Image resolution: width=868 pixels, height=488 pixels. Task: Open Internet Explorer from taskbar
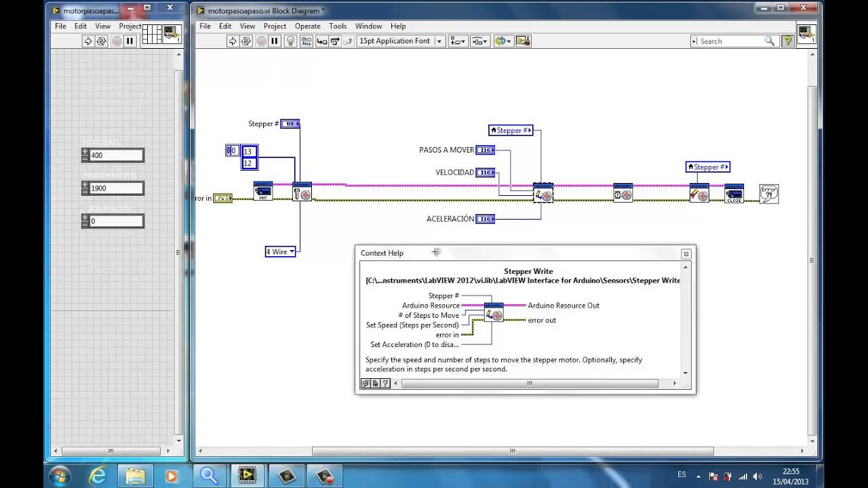(x=98, y=476)
